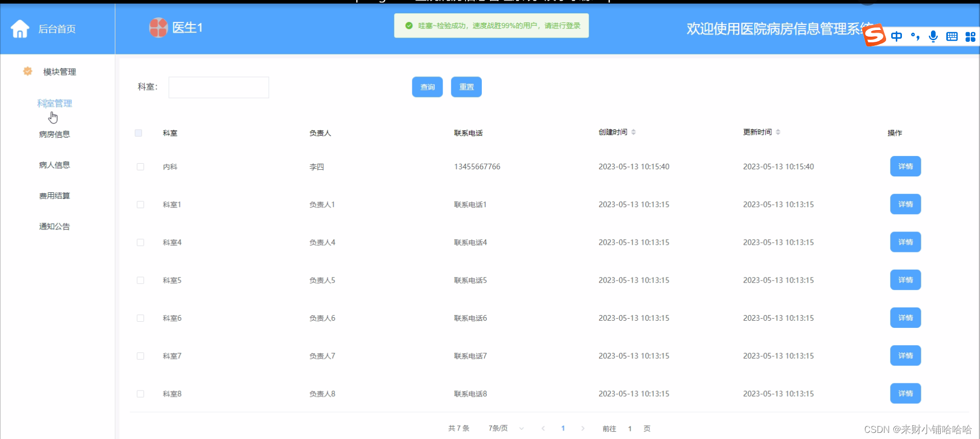Check the box for the 科室5 row

[x=140, y=280]
